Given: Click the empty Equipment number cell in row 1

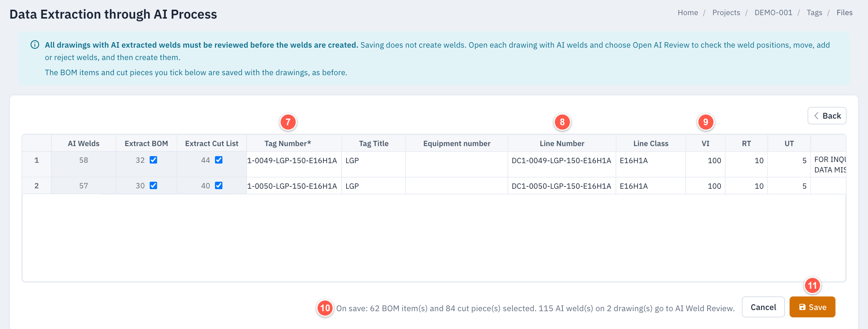Looking at the screenshot, I should (457, 164).
